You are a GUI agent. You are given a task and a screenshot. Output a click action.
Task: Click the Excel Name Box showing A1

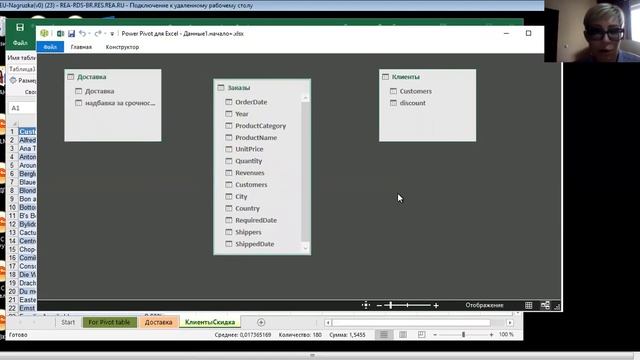click(22, 108)
